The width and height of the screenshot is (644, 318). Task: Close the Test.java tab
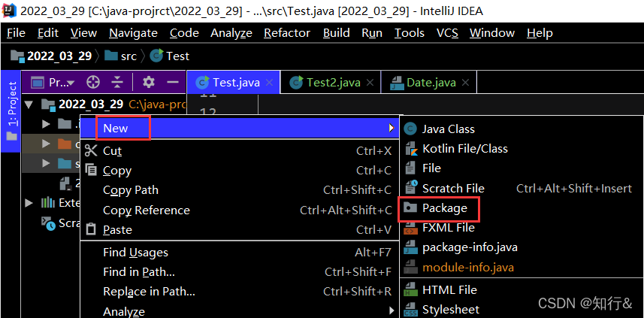[x=270, y=83]
